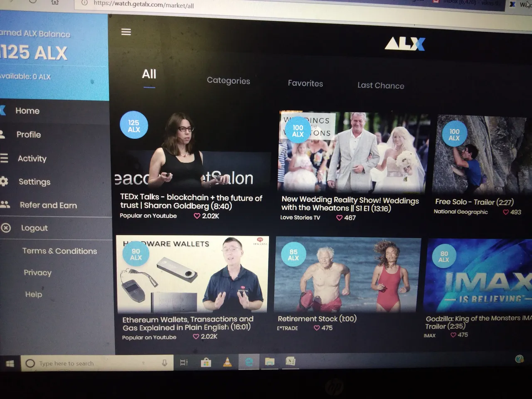Favorite the TEDx Talks video heart
Viewport: 532px width, 399px height.
[197, 216]
